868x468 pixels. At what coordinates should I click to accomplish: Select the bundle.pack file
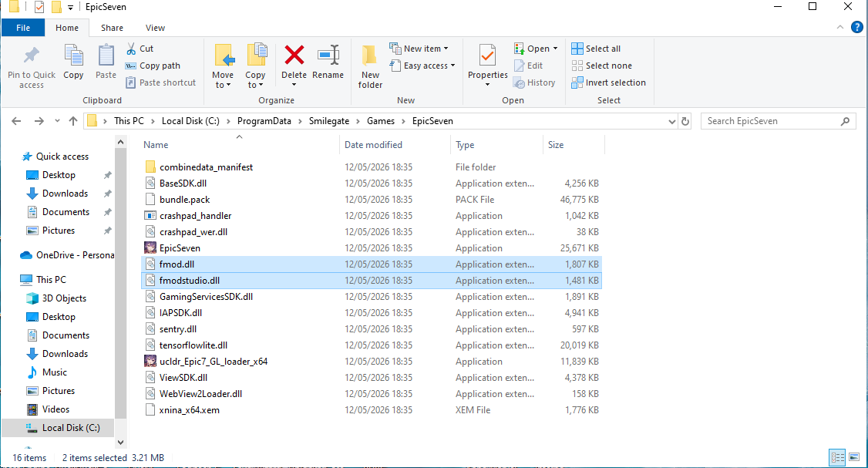point(184,200)
